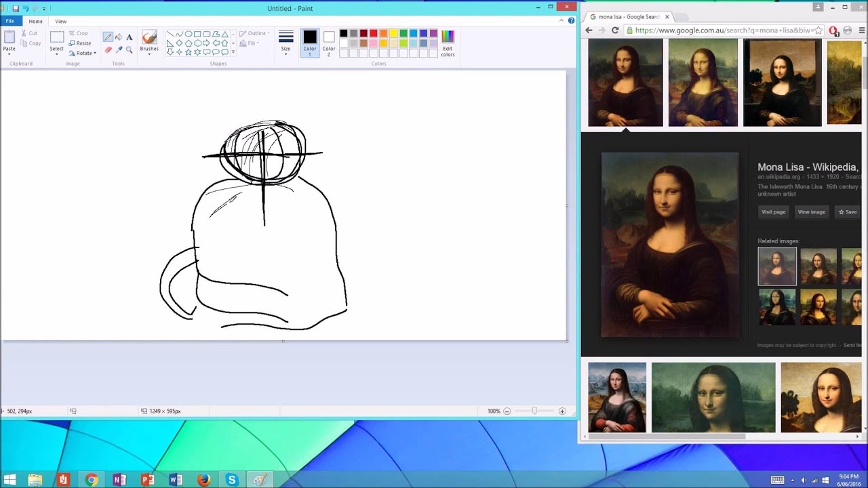
Task: Switch to the Home ribbon tab
Action: coord(35,21)
